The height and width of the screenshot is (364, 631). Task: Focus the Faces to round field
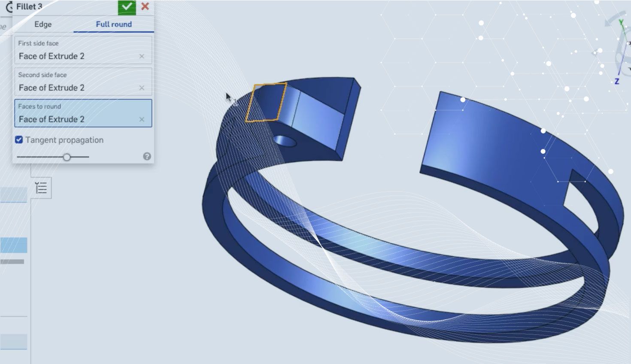77,119
